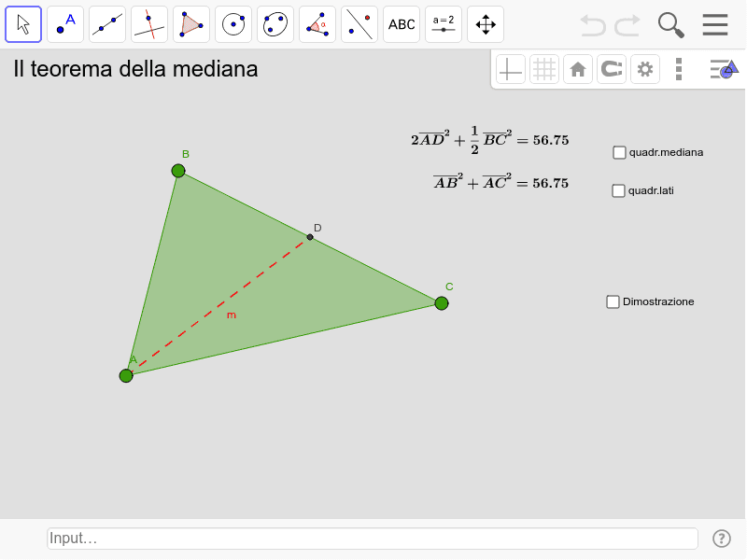Click the 2AD² + ½BC² = 56.75 formula
Image resolution: width=747 pixels, height=560 pixels.
pyautogui.click(x=489, y=140)
